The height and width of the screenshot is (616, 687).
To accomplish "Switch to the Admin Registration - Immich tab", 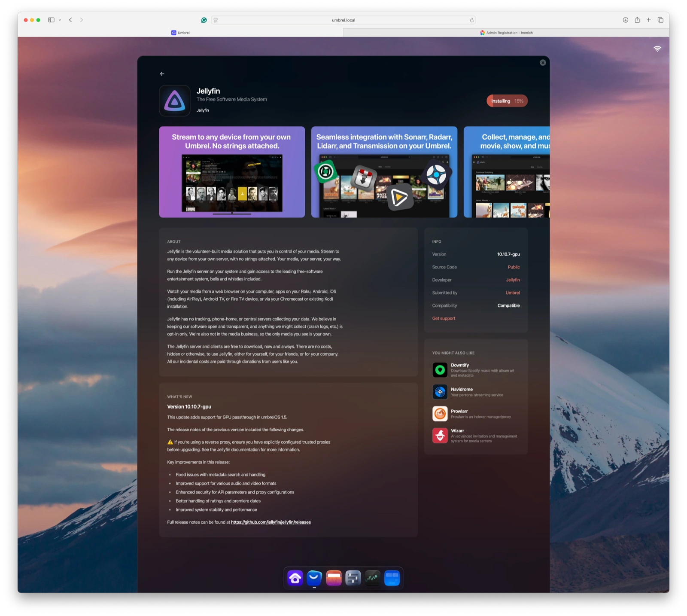I will tap(506, 33).
